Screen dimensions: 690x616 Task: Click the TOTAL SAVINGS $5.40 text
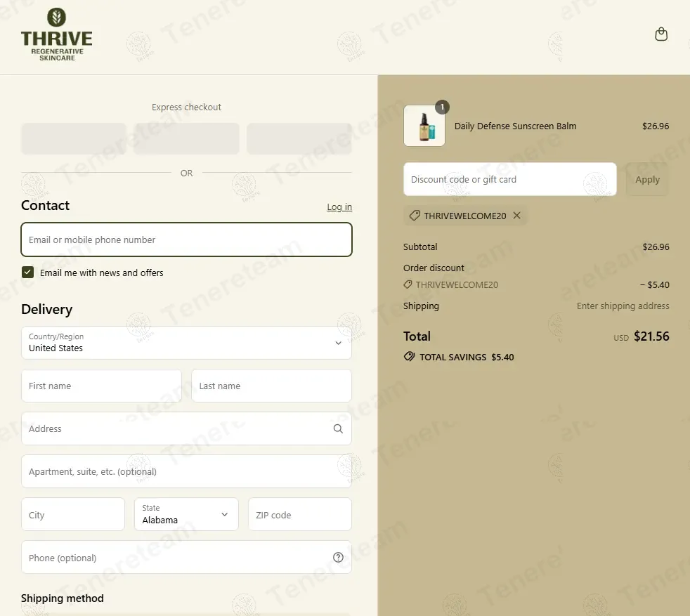point(467,357)
